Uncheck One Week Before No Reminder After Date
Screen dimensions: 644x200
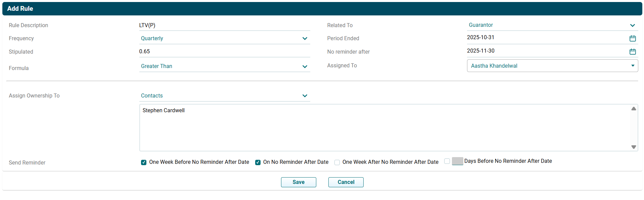tap(144, 162)
